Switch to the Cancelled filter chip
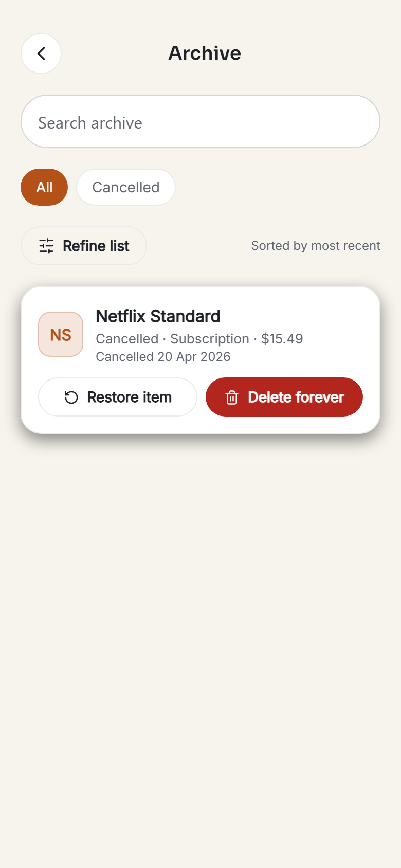Screen dimensions: 401x868 tap(126, 187)
